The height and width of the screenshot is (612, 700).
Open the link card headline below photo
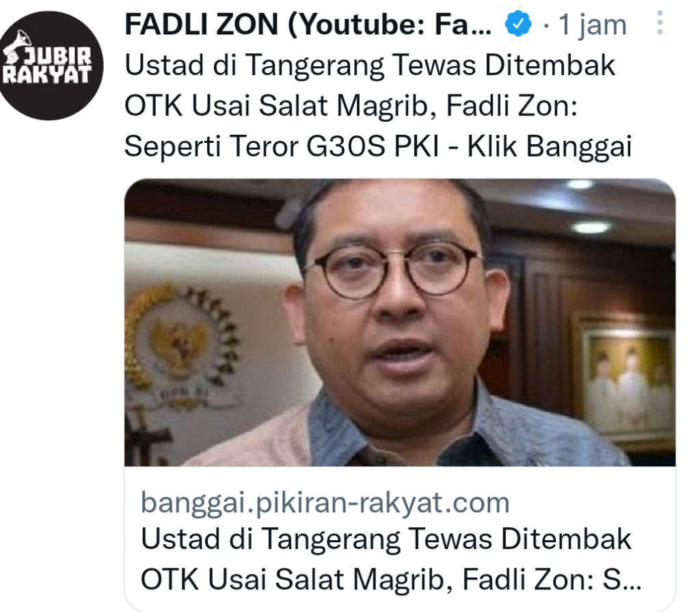390,559
